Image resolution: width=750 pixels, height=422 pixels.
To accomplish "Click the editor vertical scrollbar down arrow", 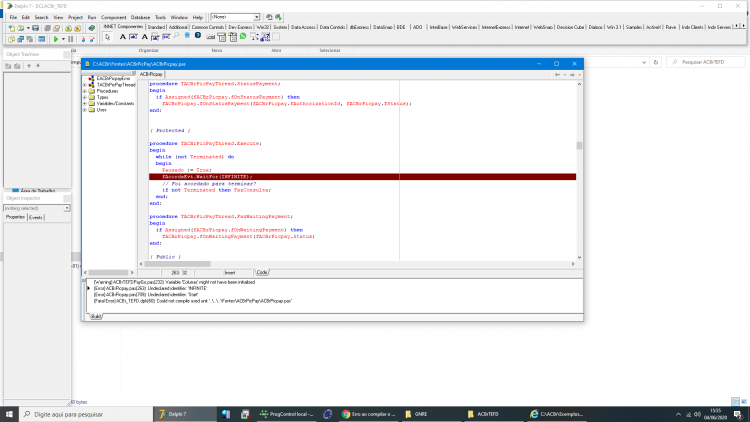I will point(579,257).
